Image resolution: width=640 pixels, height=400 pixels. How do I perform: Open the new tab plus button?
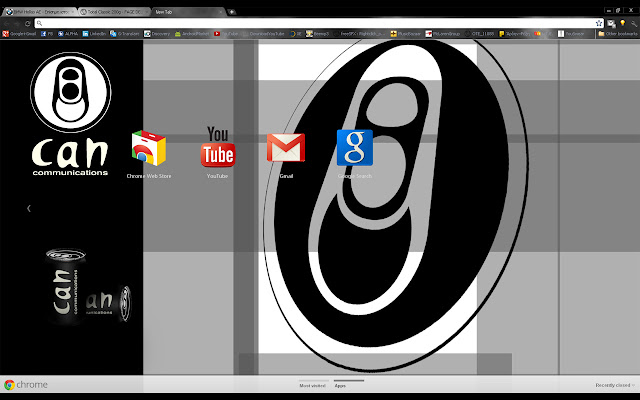pyautogui.click(x=231, y=12)
